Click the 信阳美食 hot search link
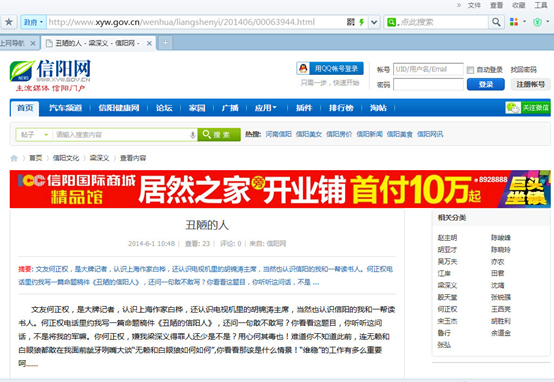The image size is (554, 382). click(x=399, y=134)
